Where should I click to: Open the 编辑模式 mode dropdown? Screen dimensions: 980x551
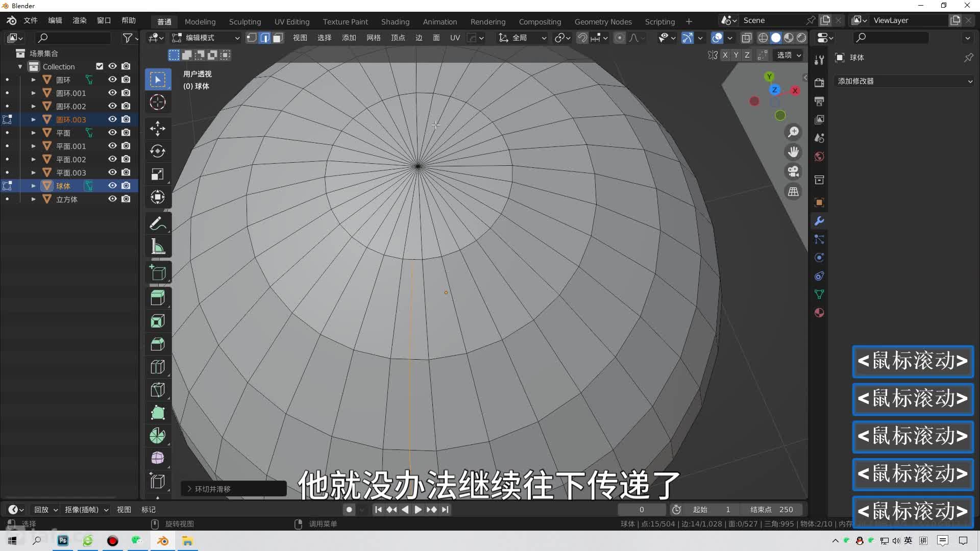click(x=206, y=38)
